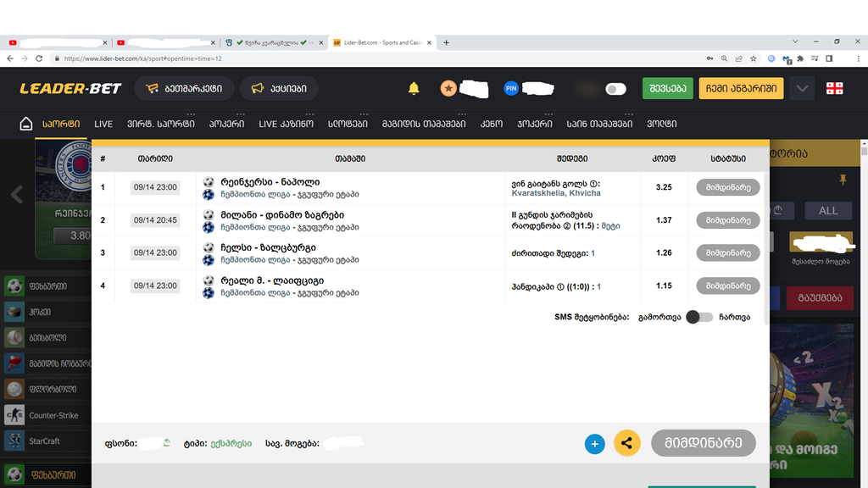This screenshot has width=868, height=488.
Task: Click the pin icon in right panel
Action: pos(842,180)
